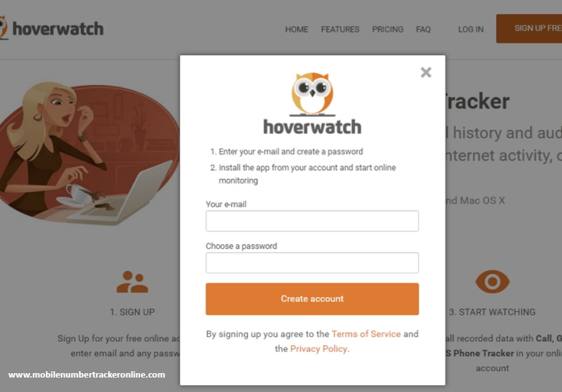Click the Sign Up people icon
The height and width of the screenshot is (392, 562).
(x=132, y=282)
